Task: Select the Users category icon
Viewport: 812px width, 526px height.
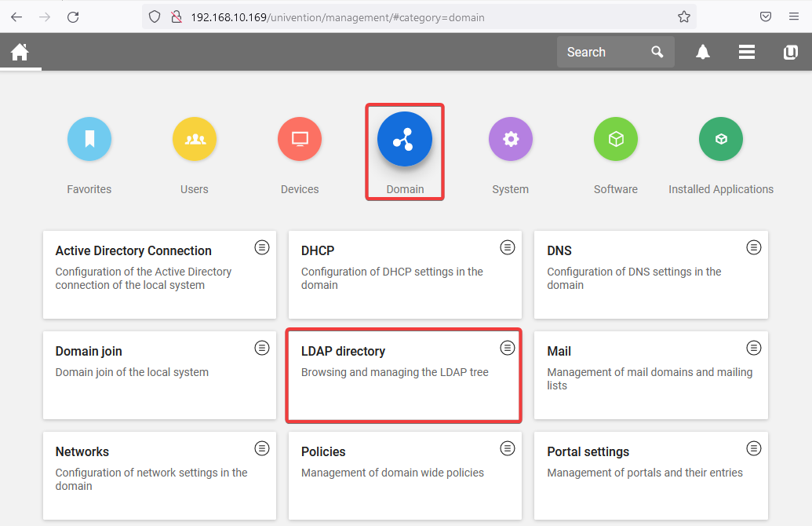Action: [x=195, y=140]
